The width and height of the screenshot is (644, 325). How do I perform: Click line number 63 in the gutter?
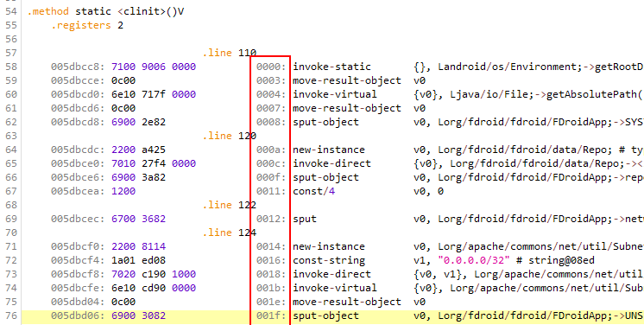[x=11, y=136]
